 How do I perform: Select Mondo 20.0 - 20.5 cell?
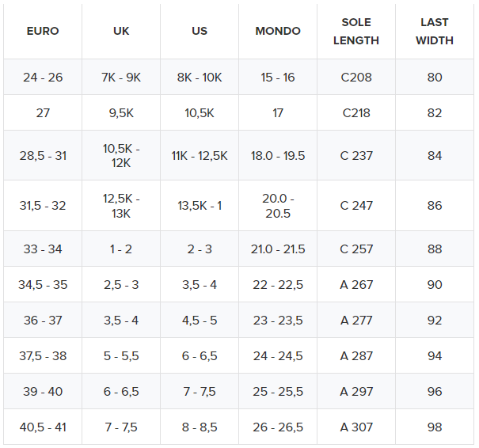tap(278, 206)
